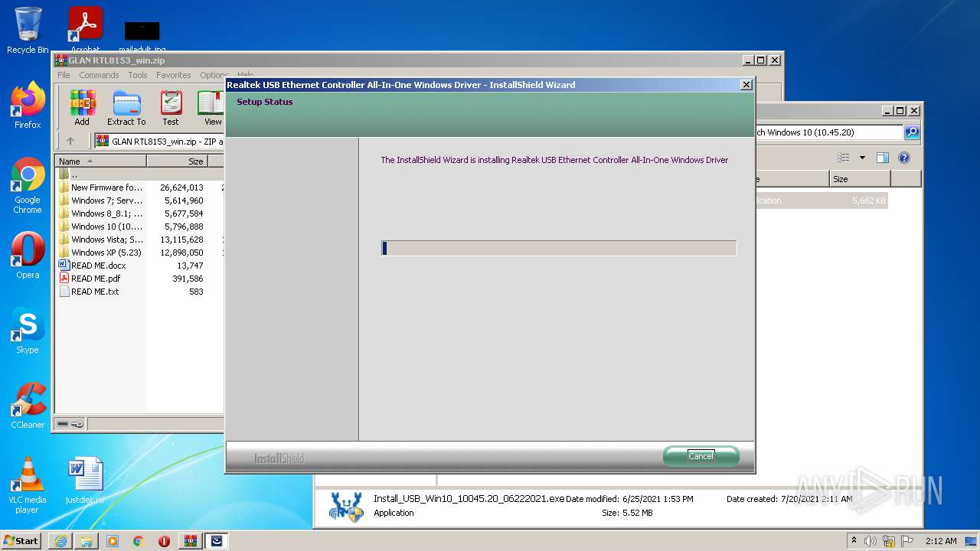This screenshot has width=980, height=551.
Task: Launch Firefox from the desktop
Action: tap(28, 106)
